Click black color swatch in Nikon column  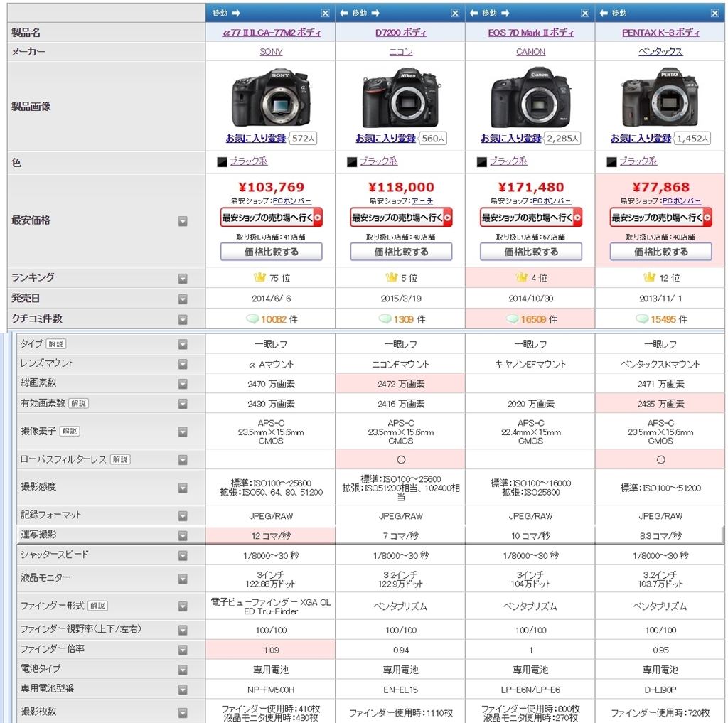pos(352,162)
